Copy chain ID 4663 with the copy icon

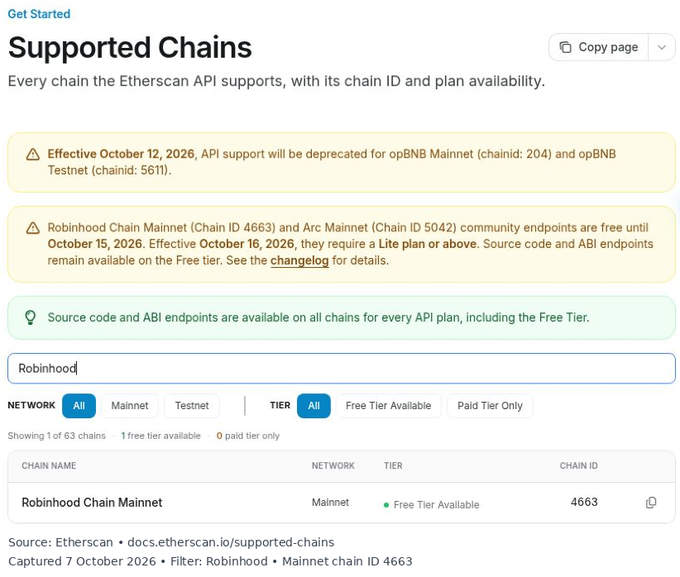[x=651, y=502]
